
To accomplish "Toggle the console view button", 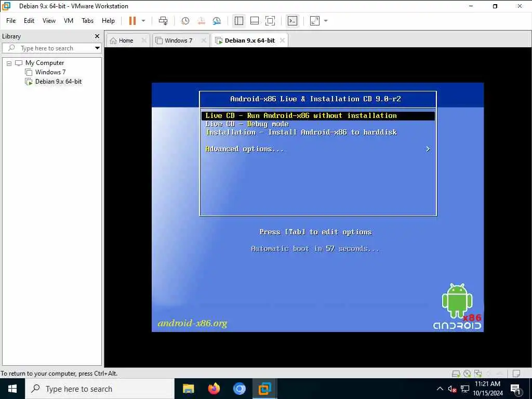I will point(292,21).
